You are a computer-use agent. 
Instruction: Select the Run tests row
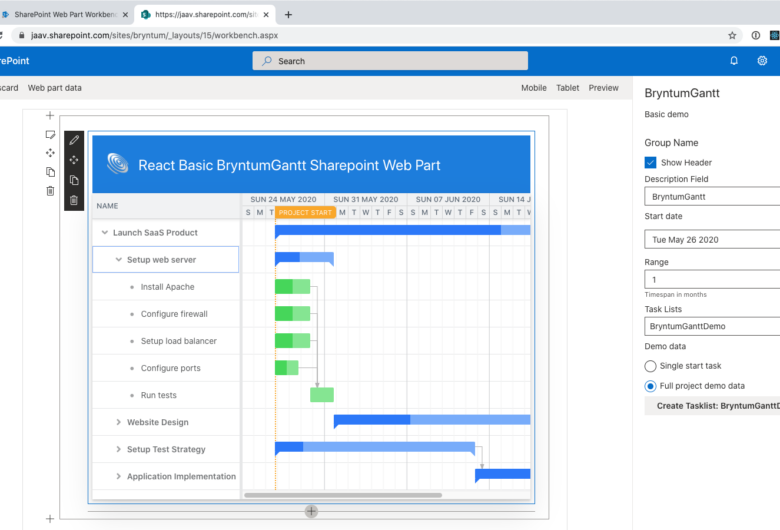click(x=166, y=395)
